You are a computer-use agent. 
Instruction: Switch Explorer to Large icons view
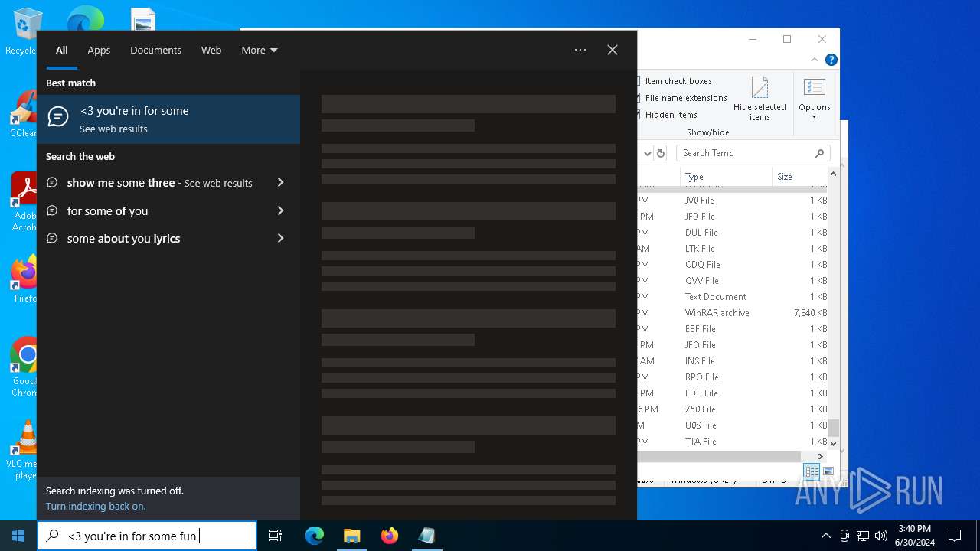click(x=828, y=471)
